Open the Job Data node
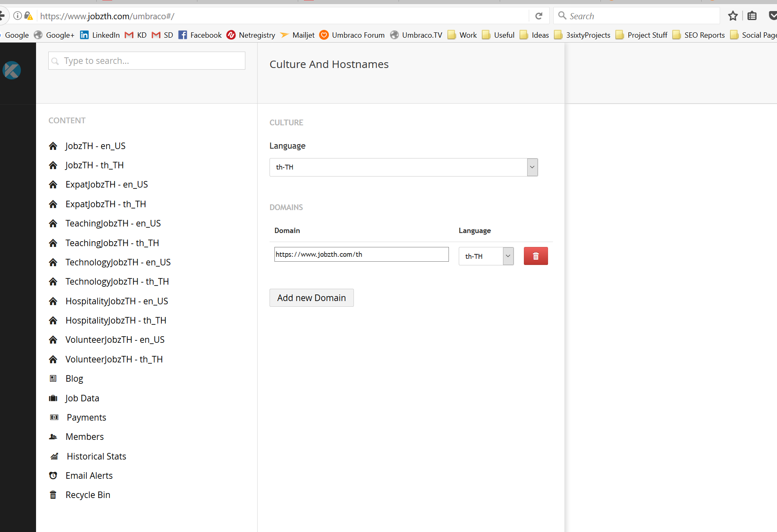Screen dimensions: 777x532 coord(82,398)
